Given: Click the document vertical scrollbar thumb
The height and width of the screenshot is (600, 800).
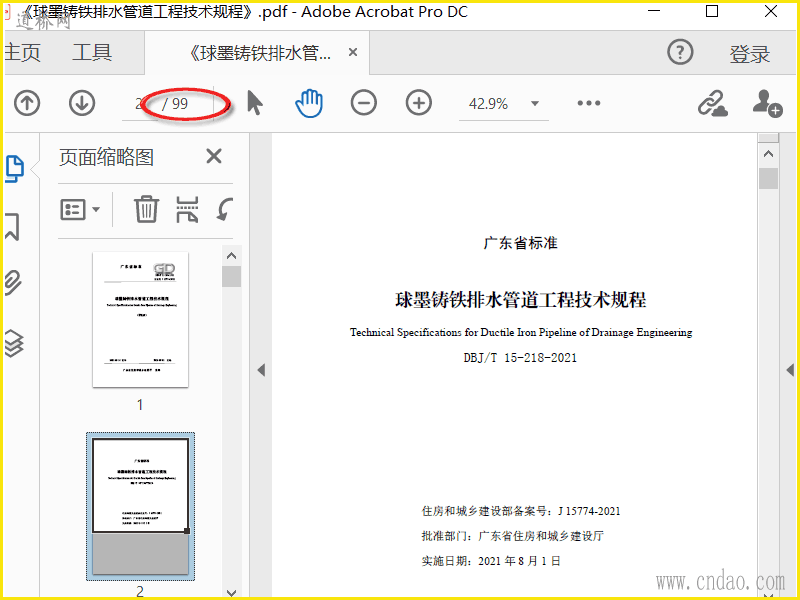Looking at the screenshot, I should (768, 179).
